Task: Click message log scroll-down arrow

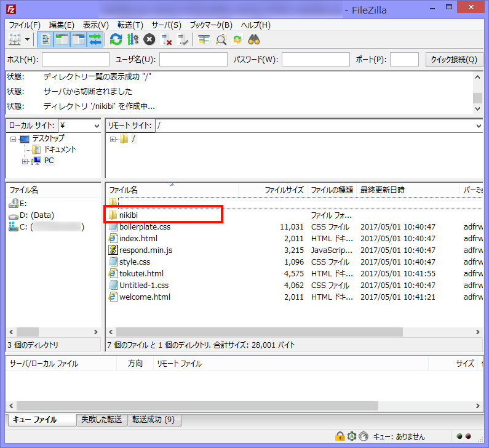Action: 478,108
